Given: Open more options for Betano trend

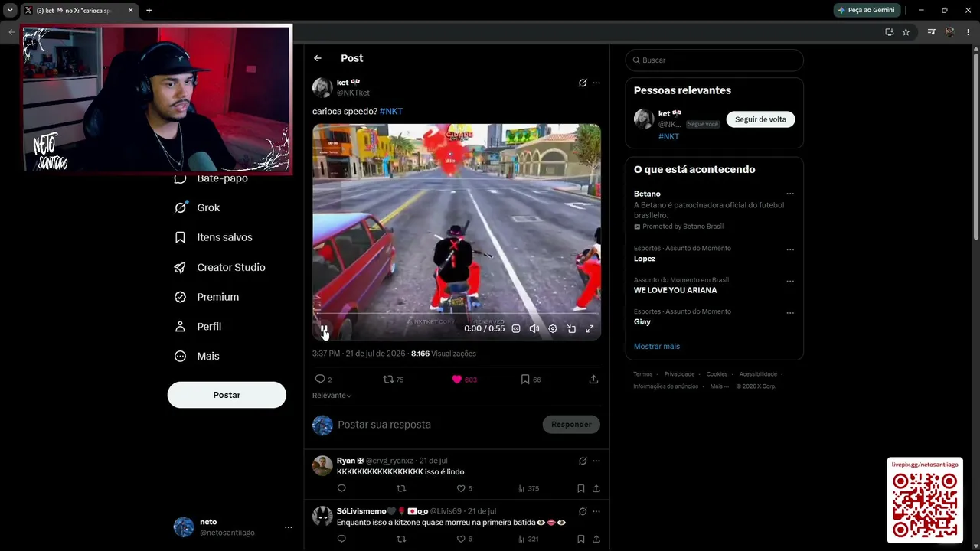Looking at the screenshot, I should [790, 194].
